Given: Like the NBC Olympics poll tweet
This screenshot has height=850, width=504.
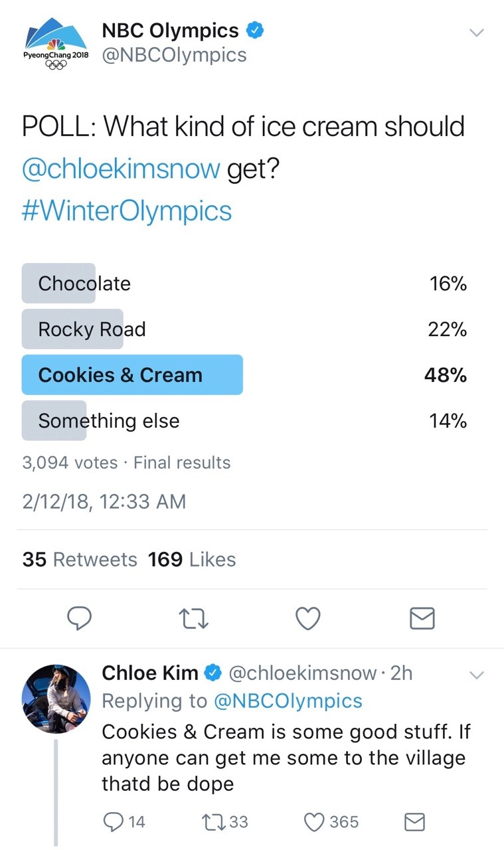Looking at the screenshot, I should [307, 619].
